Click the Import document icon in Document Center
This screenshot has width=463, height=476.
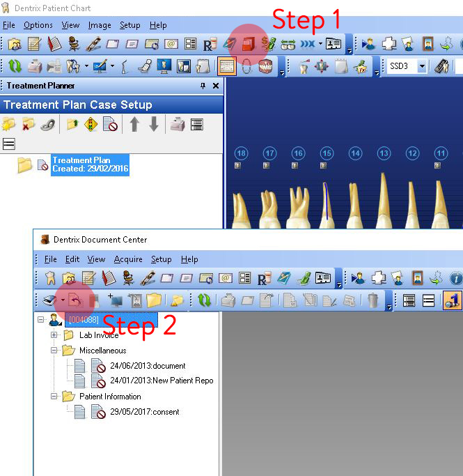pos(75,300)
